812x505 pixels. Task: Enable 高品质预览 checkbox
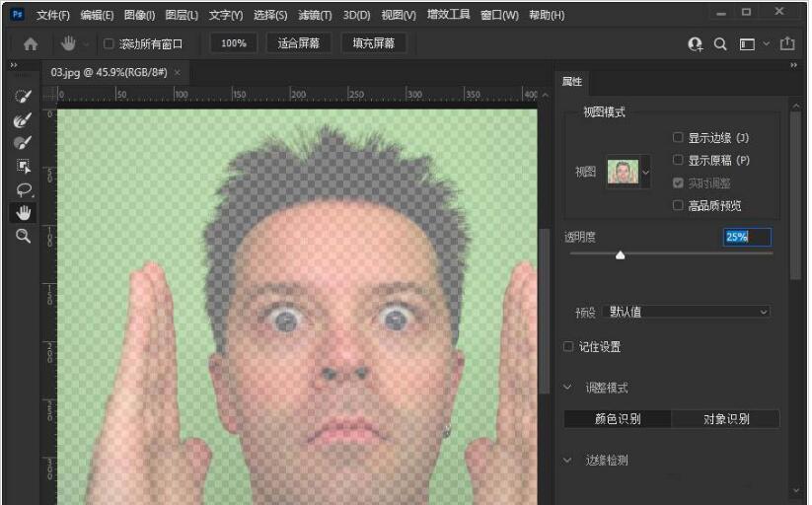pyautogui.click(x=678, y=205)
